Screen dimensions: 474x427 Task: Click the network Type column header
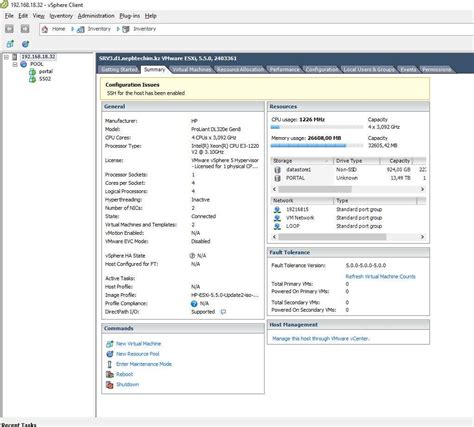click(375, 201)
